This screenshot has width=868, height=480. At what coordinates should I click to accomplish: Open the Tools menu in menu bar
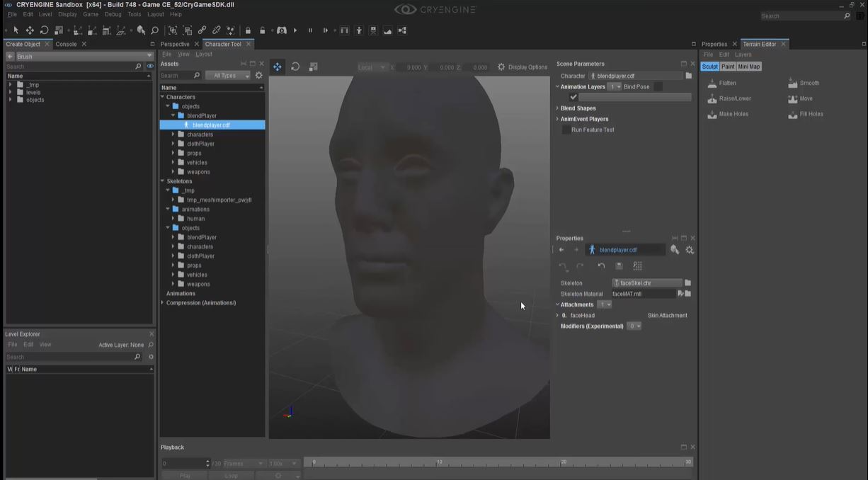click(134, 14)
